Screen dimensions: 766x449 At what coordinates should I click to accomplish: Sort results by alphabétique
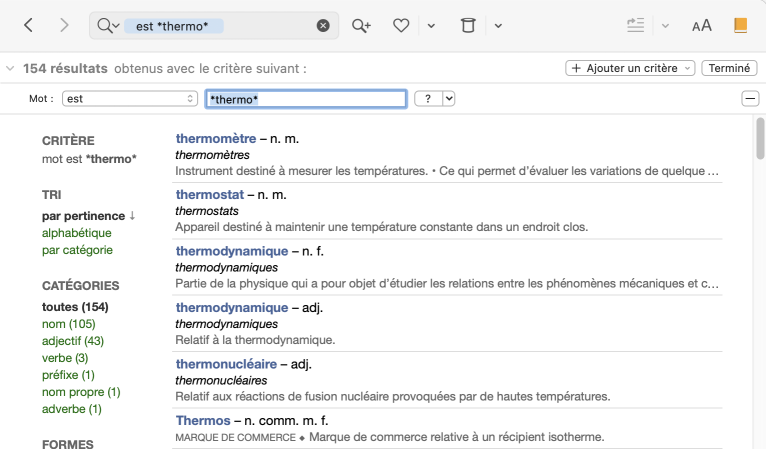tap(77, 233)
